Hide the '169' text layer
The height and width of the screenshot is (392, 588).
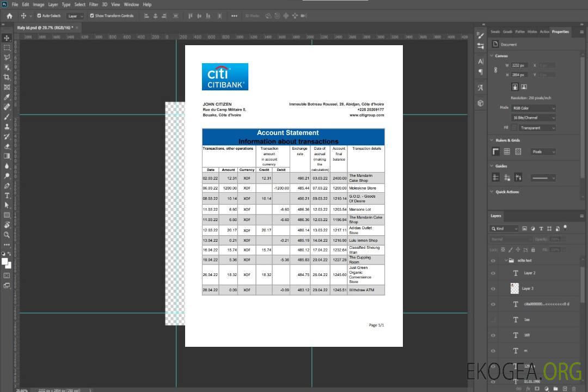(493, 335)
